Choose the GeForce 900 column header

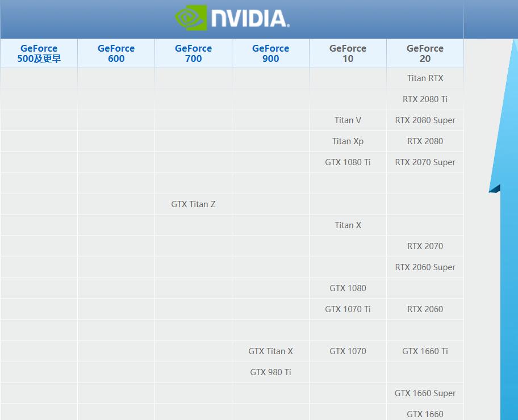[270, 53]
